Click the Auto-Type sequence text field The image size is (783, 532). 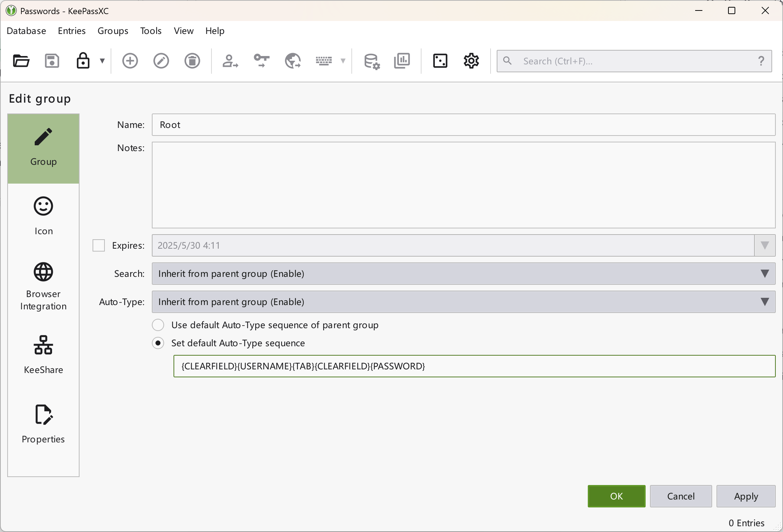474,366
